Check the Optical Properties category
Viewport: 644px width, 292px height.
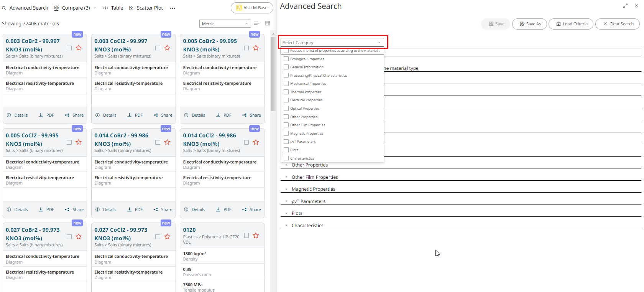click(x=286, y=108)
